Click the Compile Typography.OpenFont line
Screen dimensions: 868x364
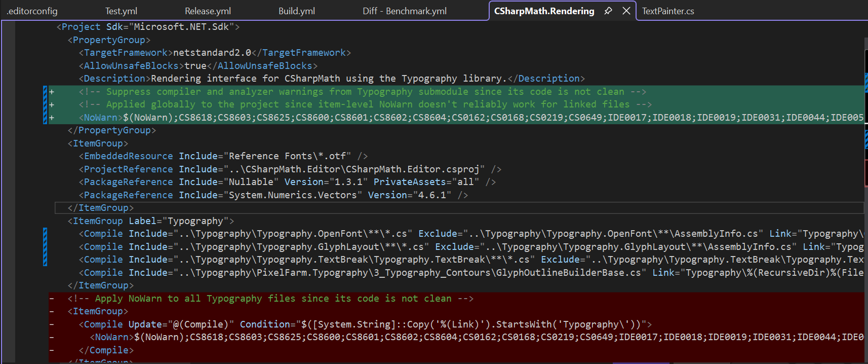click(x=471, y=234)
